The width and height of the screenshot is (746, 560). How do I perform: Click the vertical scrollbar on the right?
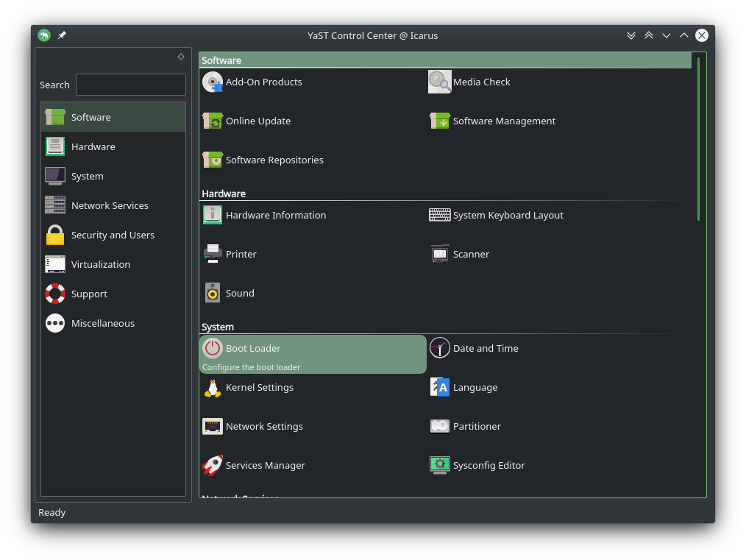click(697, 136)
